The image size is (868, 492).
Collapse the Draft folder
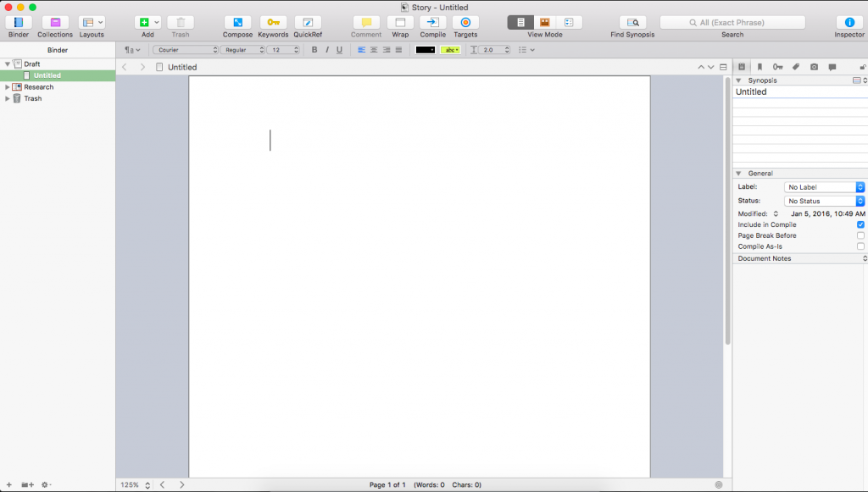pos(7,64)
